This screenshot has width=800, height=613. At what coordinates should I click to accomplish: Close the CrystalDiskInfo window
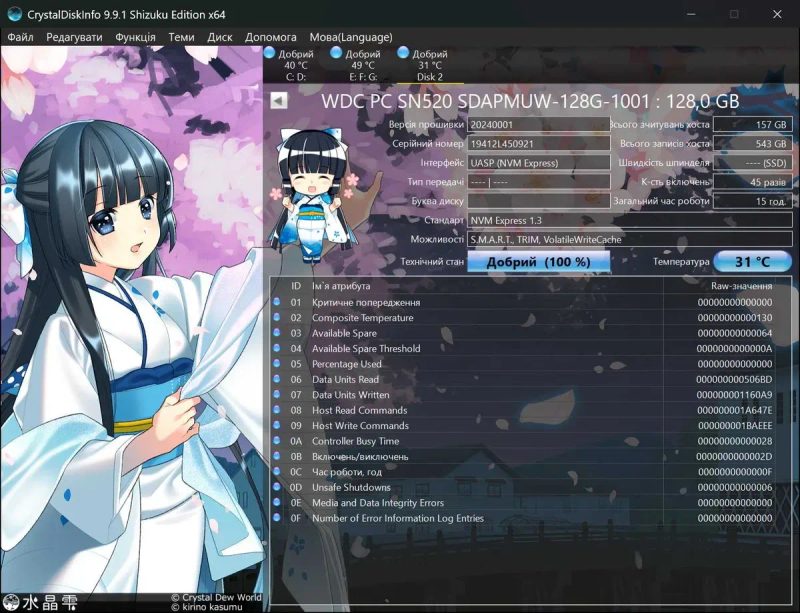(x=777, y=14)
